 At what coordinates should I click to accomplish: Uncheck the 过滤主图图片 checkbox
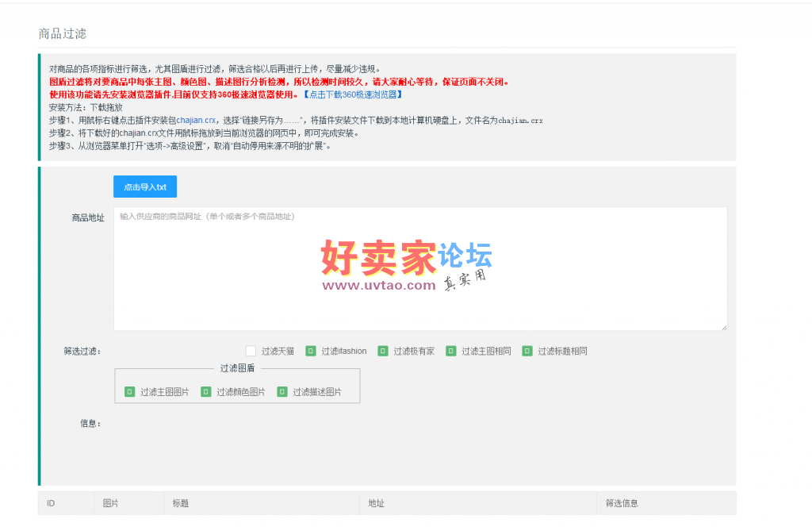(x=130, y=392)
